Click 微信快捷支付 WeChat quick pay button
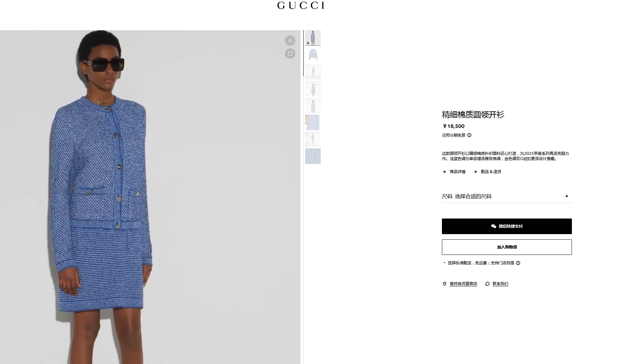Image resolution: width=619 pixels, height=364 pixels. click(507, 226)
